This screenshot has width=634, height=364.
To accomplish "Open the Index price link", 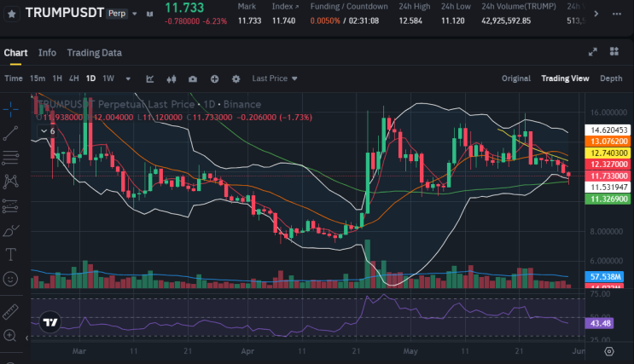I will click(285, 7).
